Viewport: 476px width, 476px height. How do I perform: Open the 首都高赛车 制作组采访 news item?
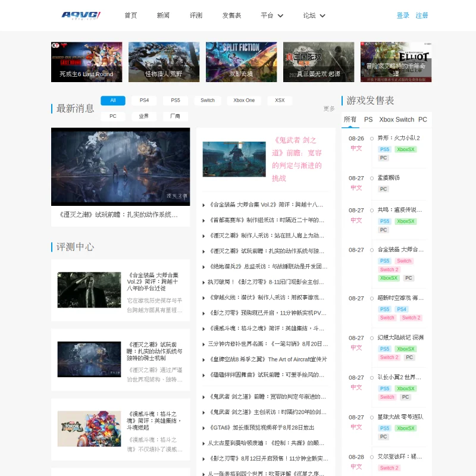click(x=265, y=220)
